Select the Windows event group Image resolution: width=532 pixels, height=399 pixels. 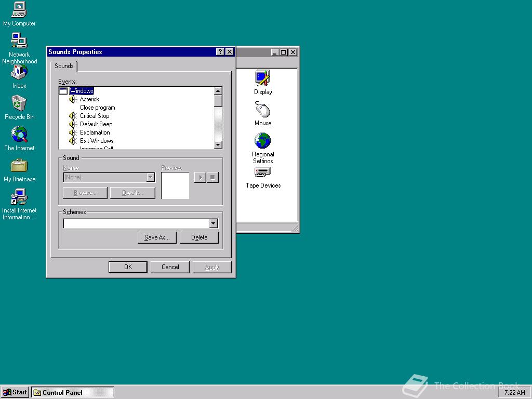(x=82, y=91)
